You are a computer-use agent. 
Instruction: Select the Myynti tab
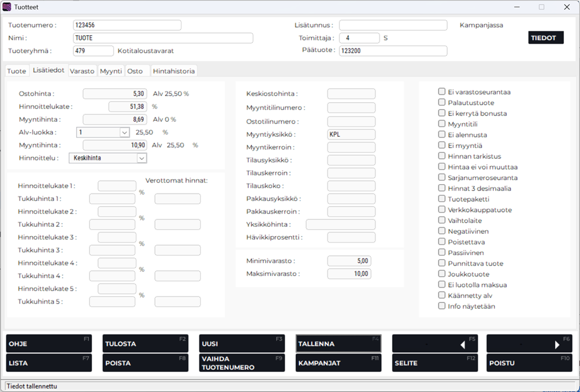[111, 71]
